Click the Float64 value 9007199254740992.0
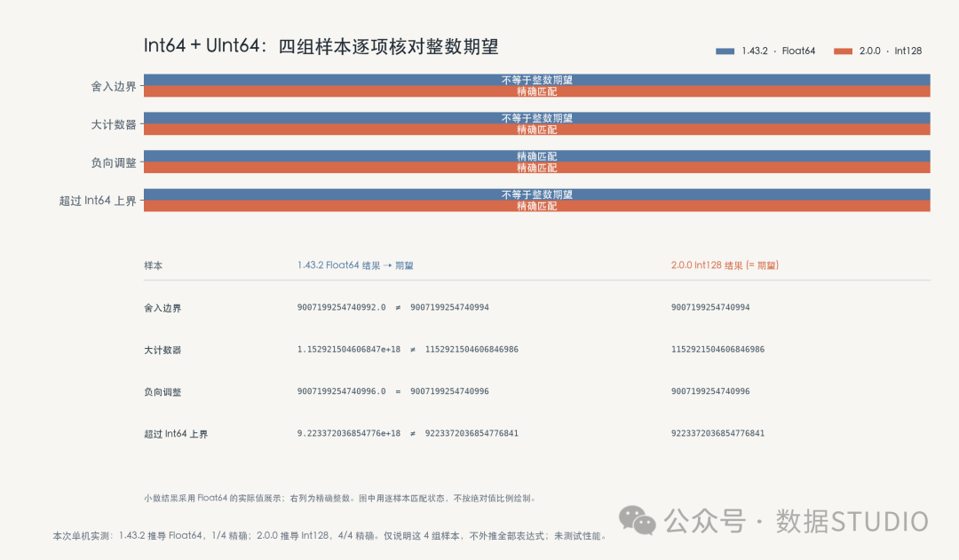This screenshot has width=959, height=560. pyautogui.click(x=341, y=307)
